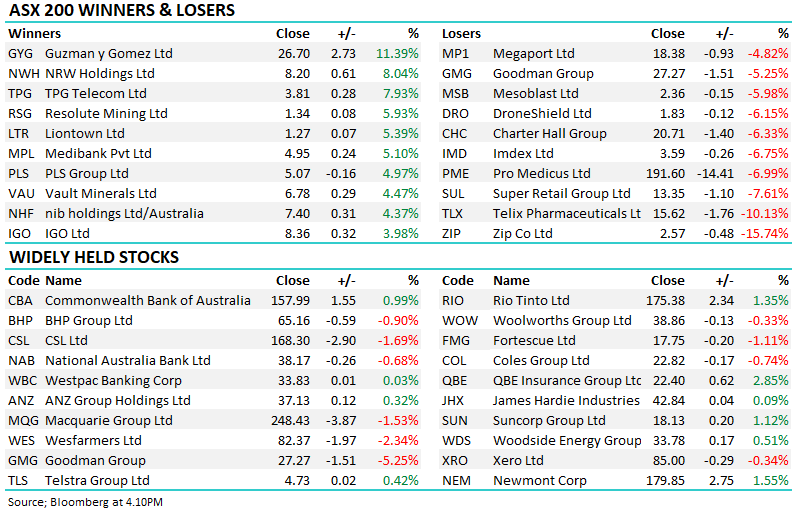
Task: Click the Losers column header
Action: point(461,34)
